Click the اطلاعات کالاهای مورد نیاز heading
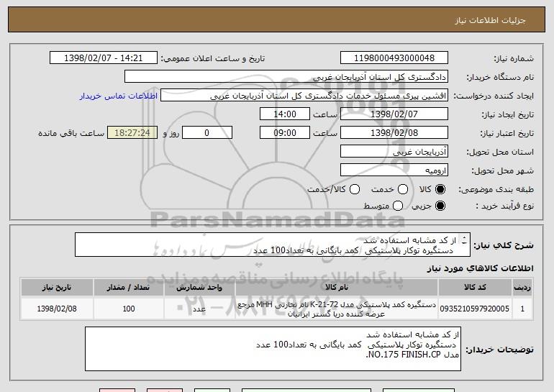Screen dimensions: 554x392 480,268
